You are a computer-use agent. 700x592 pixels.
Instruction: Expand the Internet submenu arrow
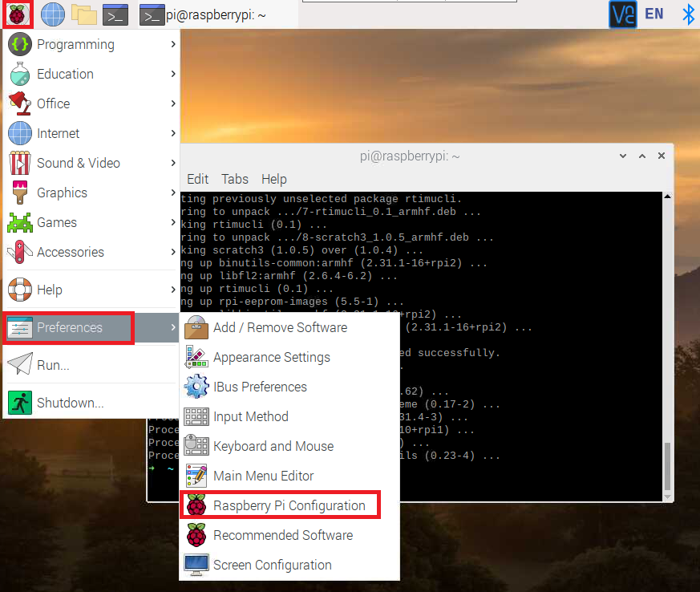[173, 133]
